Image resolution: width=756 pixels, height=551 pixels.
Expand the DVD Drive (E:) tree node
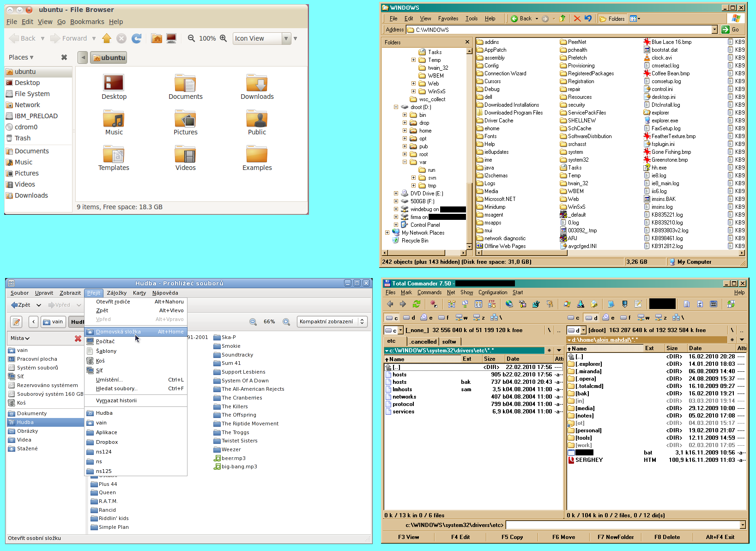click(396, 194)
